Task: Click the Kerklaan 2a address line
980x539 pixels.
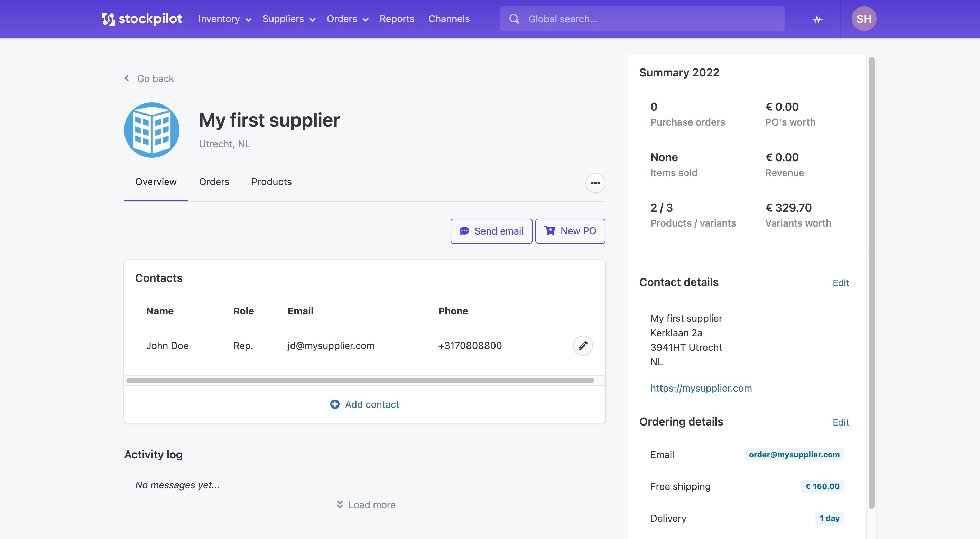Action: point(676,333)
